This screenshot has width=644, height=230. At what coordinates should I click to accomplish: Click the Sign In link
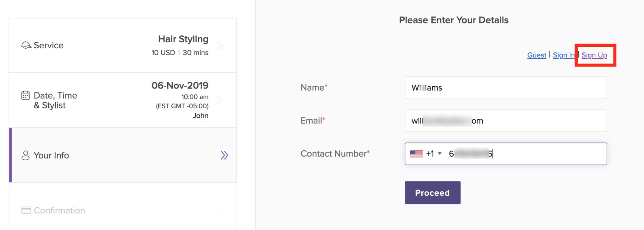pos(563,55)
